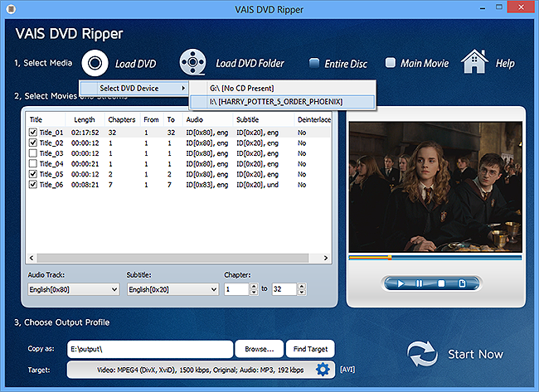Click the Load DVD Folder label
The image size is (539, 392).
pyautogui.click(x=250, y=63)
